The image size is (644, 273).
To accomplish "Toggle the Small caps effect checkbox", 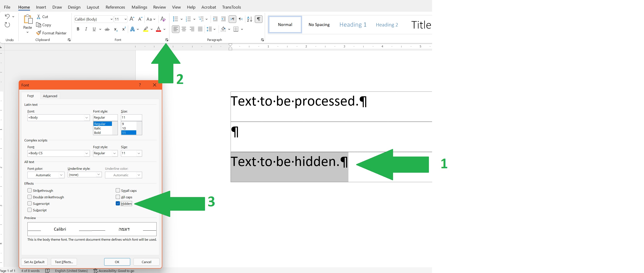I will 118,190.
